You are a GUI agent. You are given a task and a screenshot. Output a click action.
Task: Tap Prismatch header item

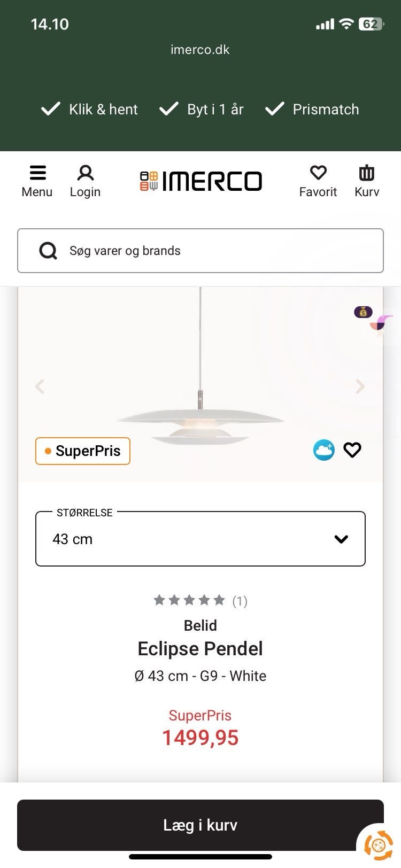tap(312, 109)
